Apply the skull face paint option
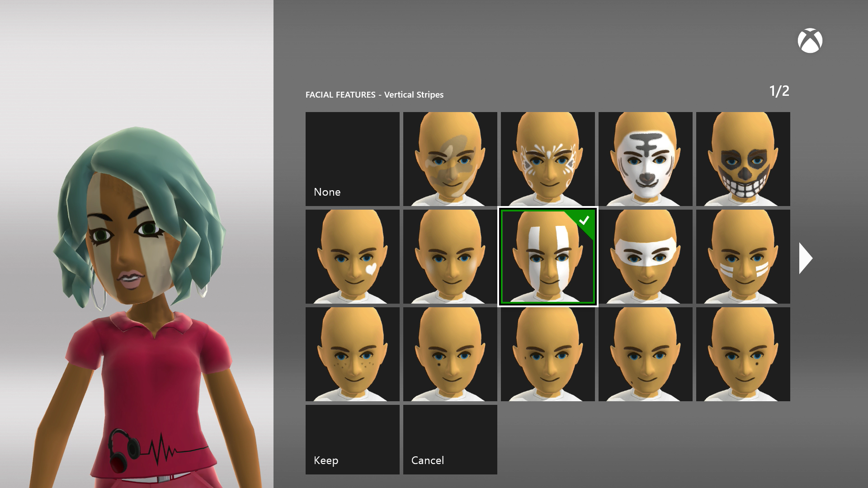The image size is (868, 488). (x=743, y=159)
